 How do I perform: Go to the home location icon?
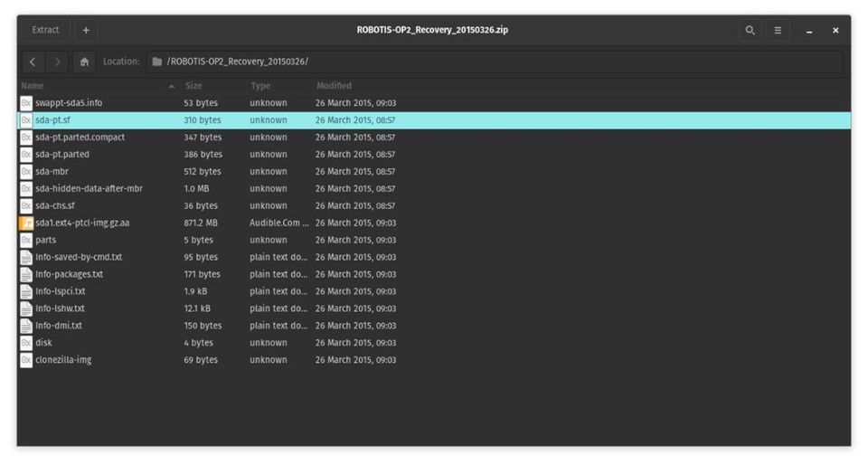84,62
